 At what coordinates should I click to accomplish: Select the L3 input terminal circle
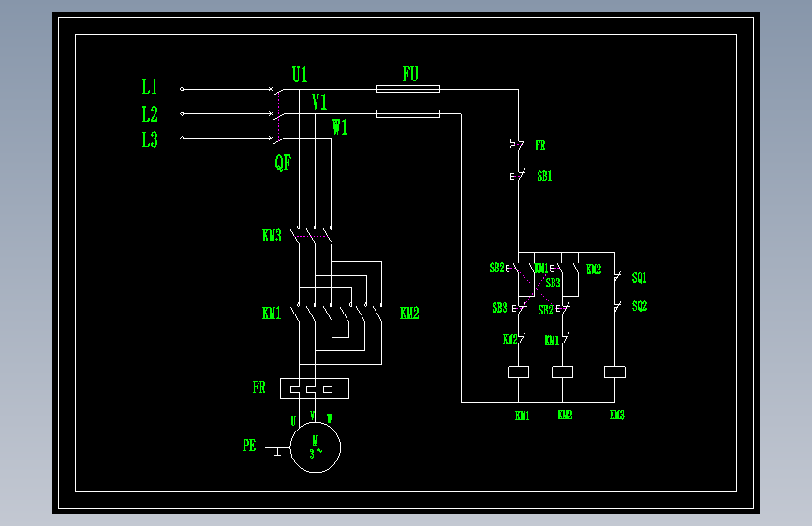tap(182, 138)
